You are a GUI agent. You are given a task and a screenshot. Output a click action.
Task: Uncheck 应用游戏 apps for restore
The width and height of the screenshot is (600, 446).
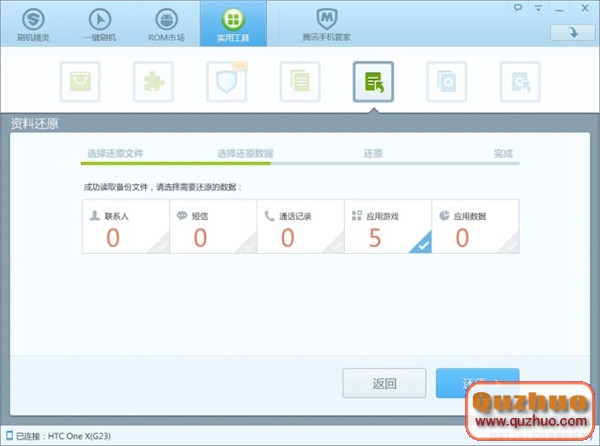click(388, 226)
